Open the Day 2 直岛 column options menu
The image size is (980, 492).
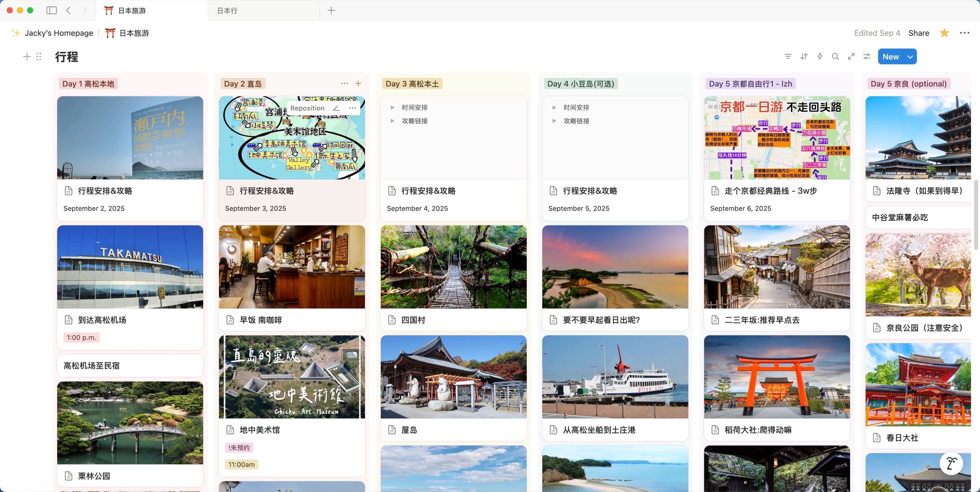coord(345,83)
